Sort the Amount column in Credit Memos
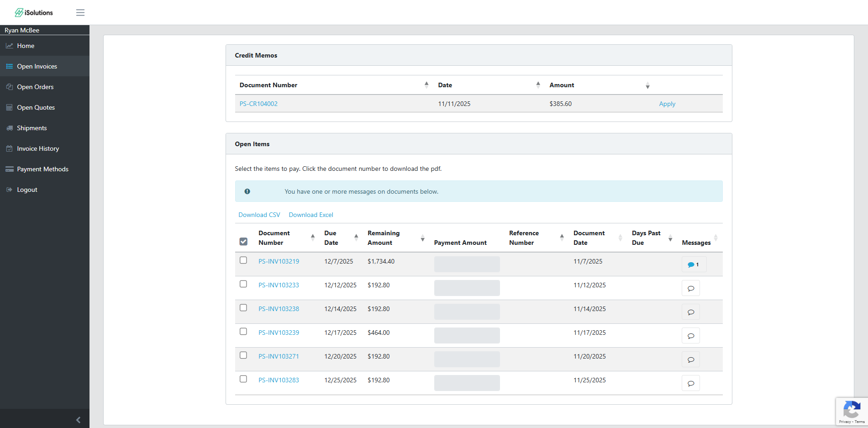This screenshot has width=868, height=428. 647,85
